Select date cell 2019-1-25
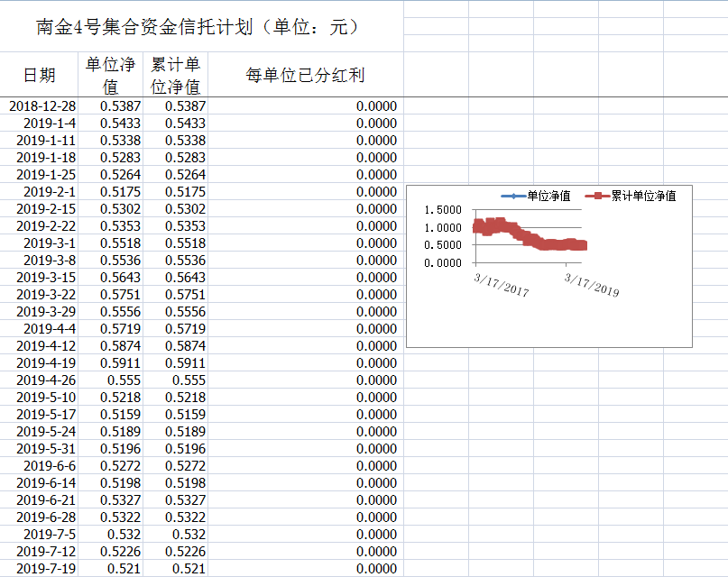The height and width of the screenshot is (577, 728). point(39,174)
